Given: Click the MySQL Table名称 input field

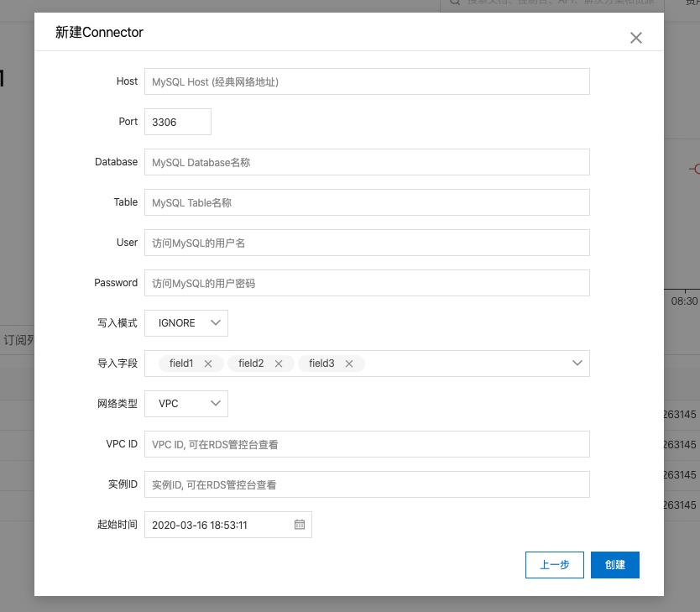Looking at the screenshot, I should tap(367, 202).
